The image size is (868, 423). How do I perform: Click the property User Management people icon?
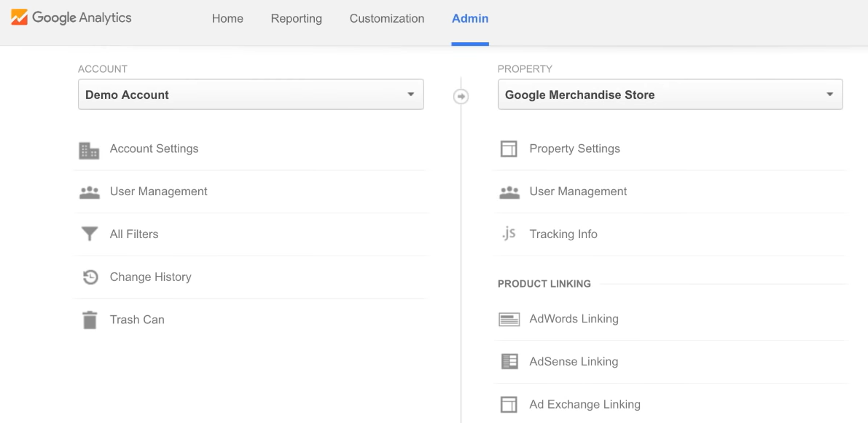tap(509, 192)
